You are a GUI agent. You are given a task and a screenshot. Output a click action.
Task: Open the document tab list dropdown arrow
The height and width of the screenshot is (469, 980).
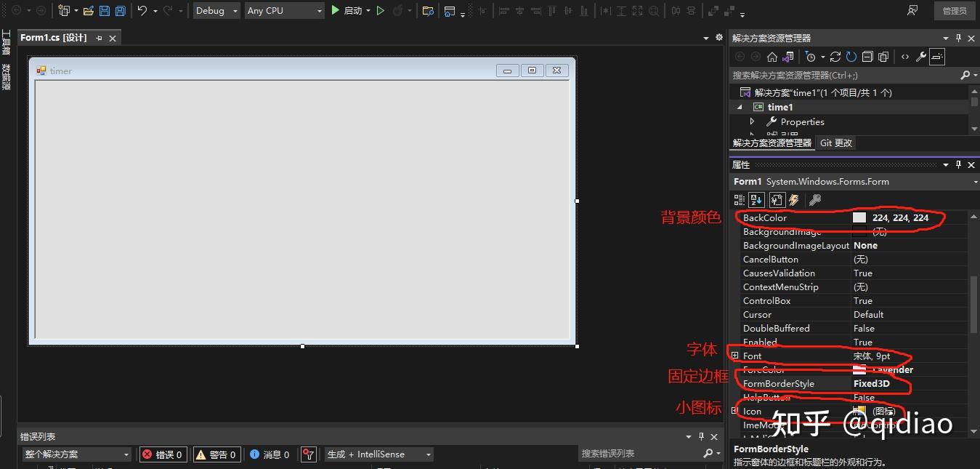point(706,38)
